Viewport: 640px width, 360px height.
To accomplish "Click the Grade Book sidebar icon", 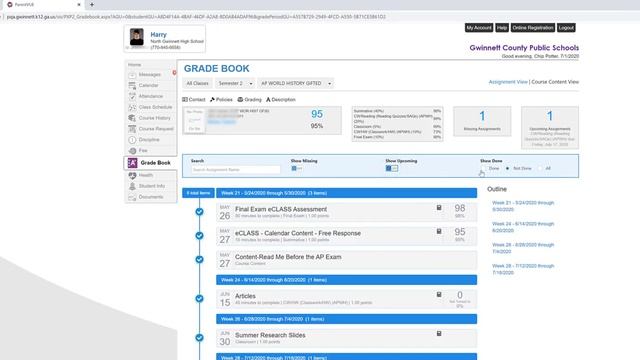I will (x=132, y=163).
